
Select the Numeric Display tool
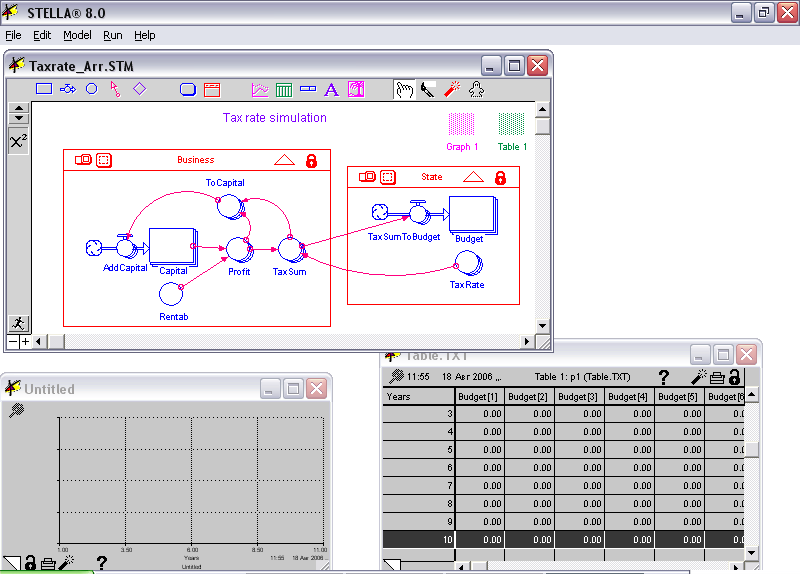tap(308, 89)
